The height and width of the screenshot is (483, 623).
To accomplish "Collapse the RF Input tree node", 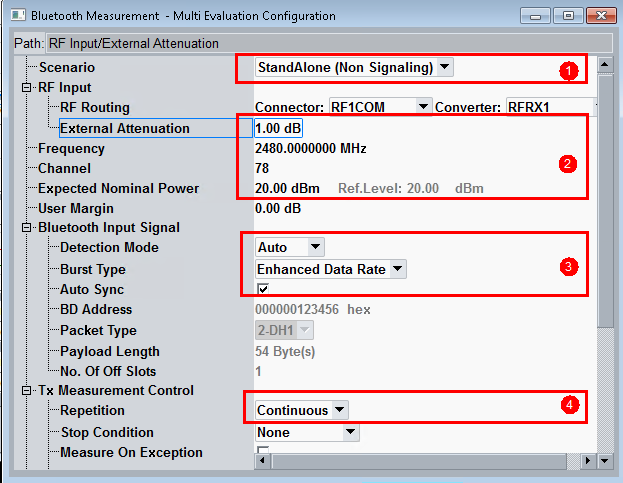I will click(x=26, y=87).
